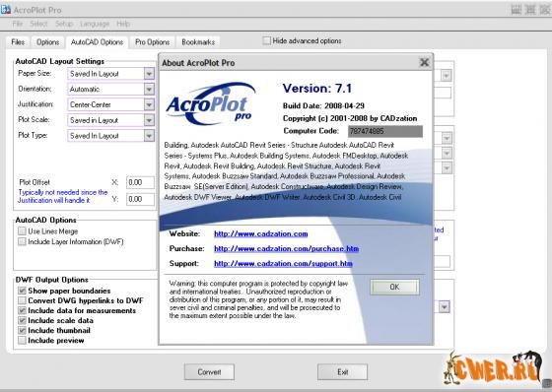
Task: Click the CWER.RU watermark logo
Action: 493,368
